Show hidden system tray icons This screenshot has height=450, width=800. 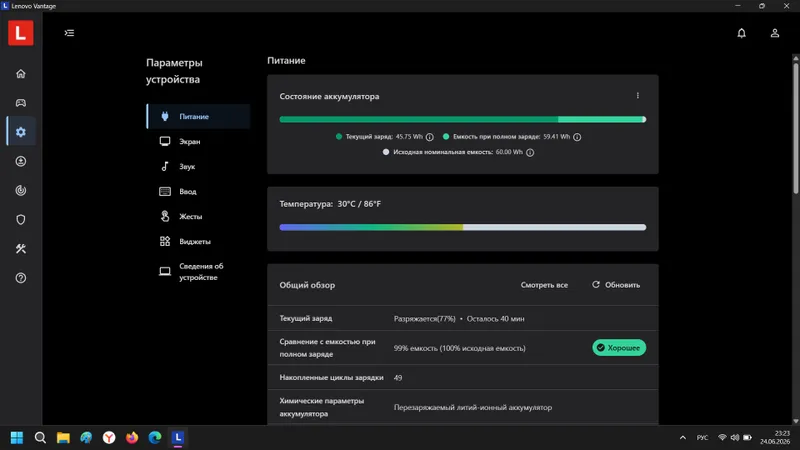coord(683,438)
